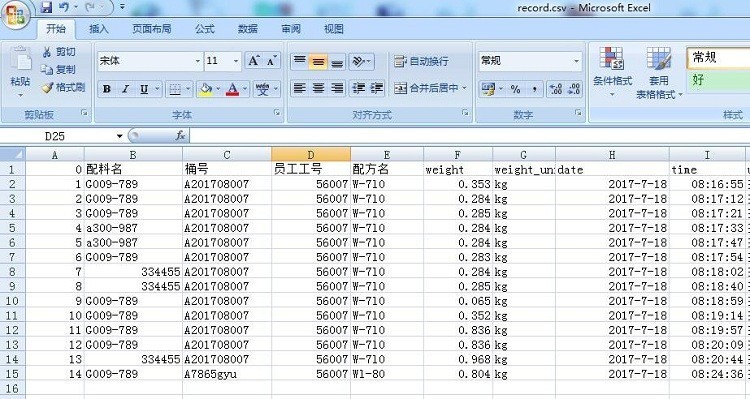Select the 好 cell style

pyautogui.click(x=718, y=80)
